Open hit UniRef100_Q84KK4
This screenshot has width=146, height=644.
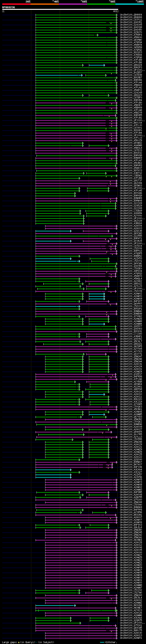(131, 15)
